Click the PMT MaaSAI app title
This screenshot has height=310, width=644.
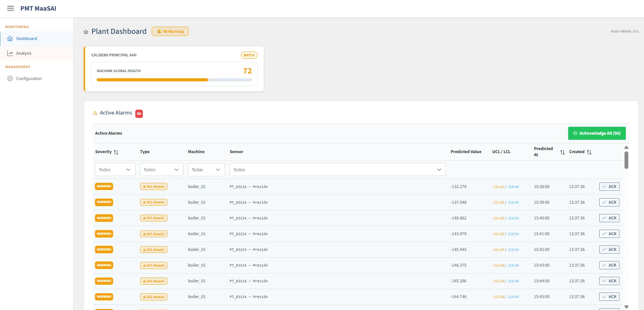tap(38, 9)
